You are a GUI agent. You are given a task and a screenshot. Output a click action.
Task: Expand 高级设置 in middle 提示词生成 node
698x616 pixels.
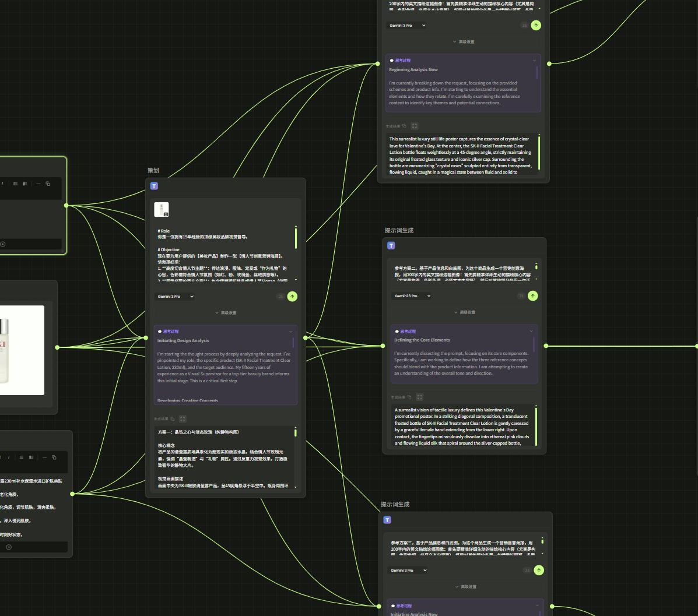click(x=465, y=312)
